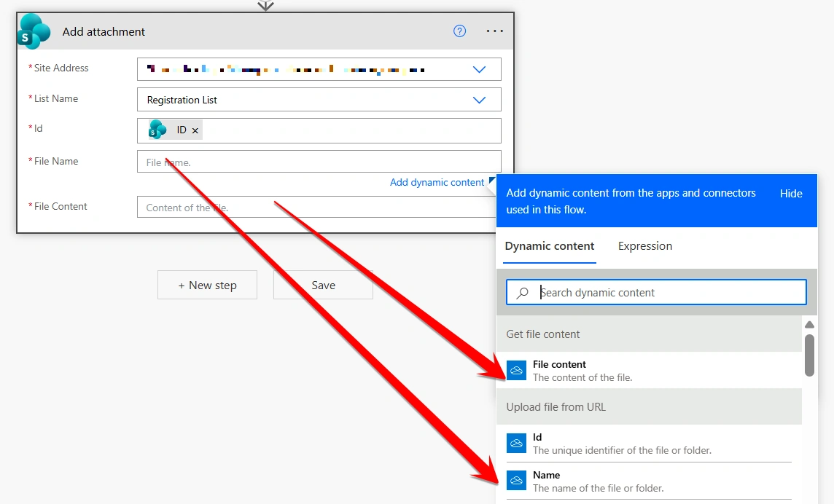Click the SharePoint icon on Add attachment header
The image size is (834, 504).
click(x=34, y=31)
